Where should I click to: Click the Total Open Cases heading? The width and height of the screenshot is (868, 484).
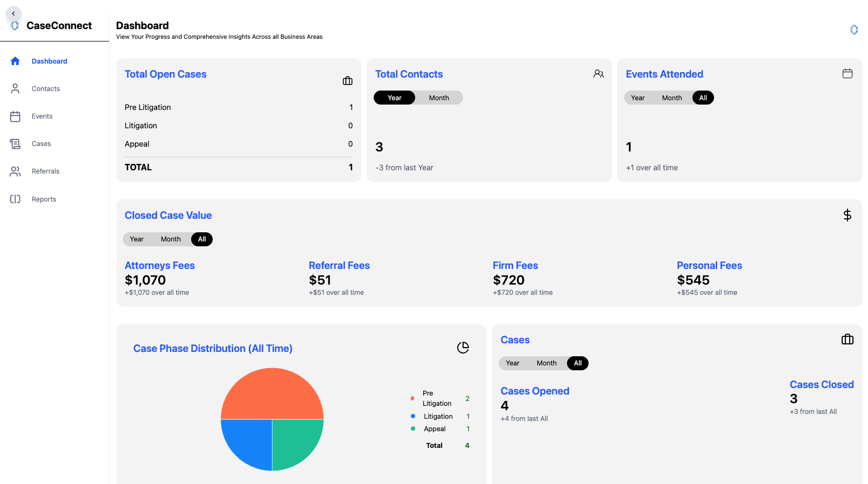tap(165, 74)
